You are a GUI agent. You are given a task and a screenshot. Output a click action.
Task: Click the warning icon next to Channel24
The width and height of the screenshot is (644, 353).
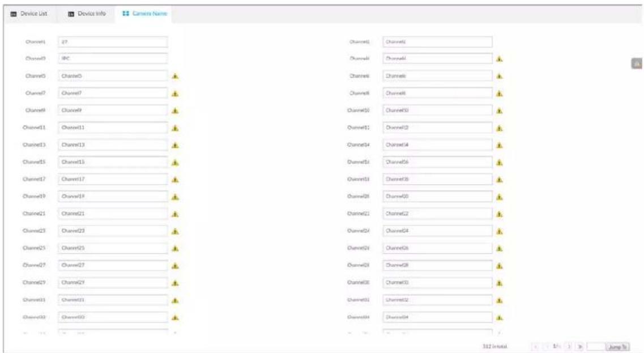tap(500, 231)
